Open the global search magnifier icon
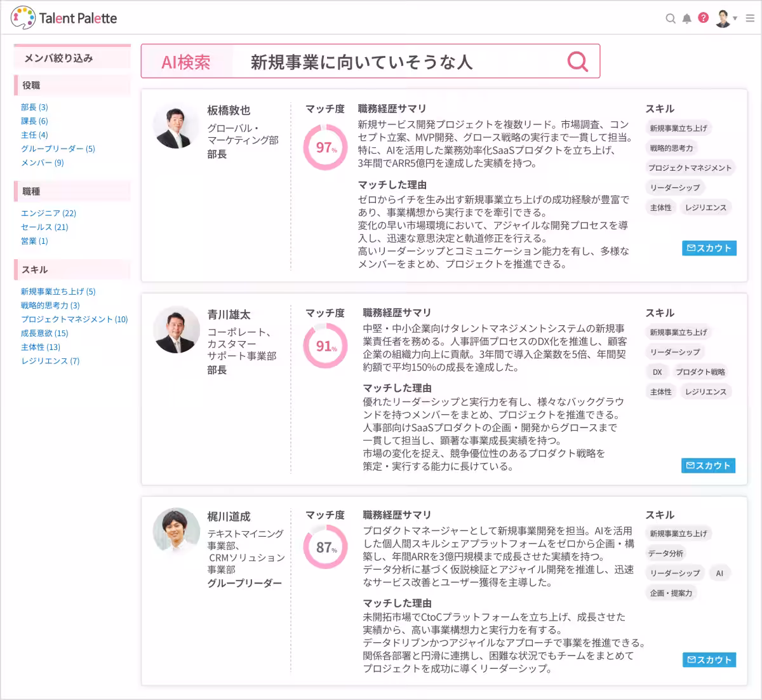Viewport: 762px width, 700px height. (x=671, y=18)
